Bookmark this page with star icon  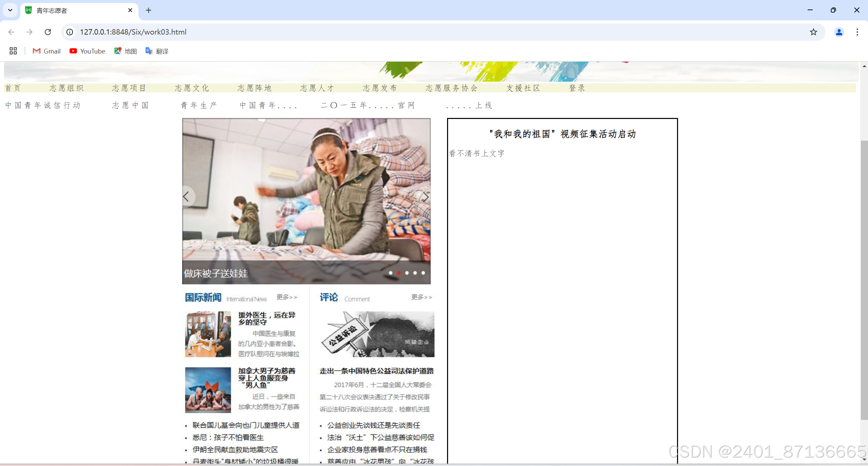813,32
